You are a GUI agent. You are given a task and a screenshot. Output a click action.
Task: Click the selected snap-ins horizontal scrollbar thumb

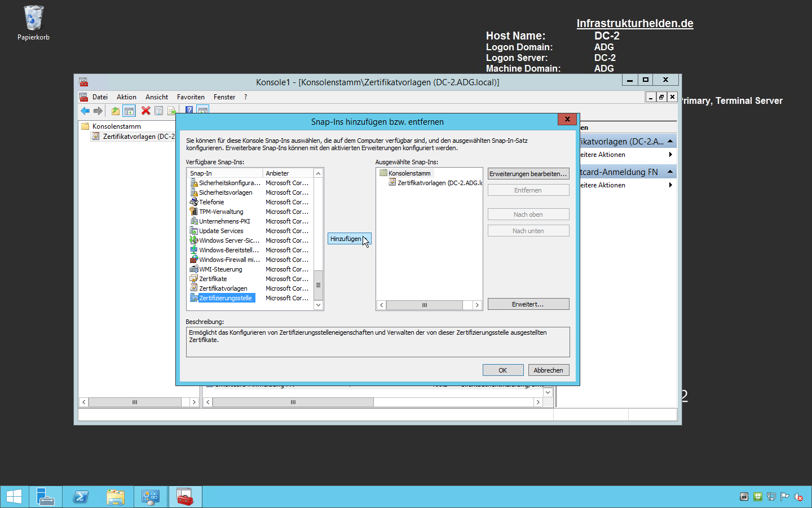pyautogui.click(x=425, y=305)
